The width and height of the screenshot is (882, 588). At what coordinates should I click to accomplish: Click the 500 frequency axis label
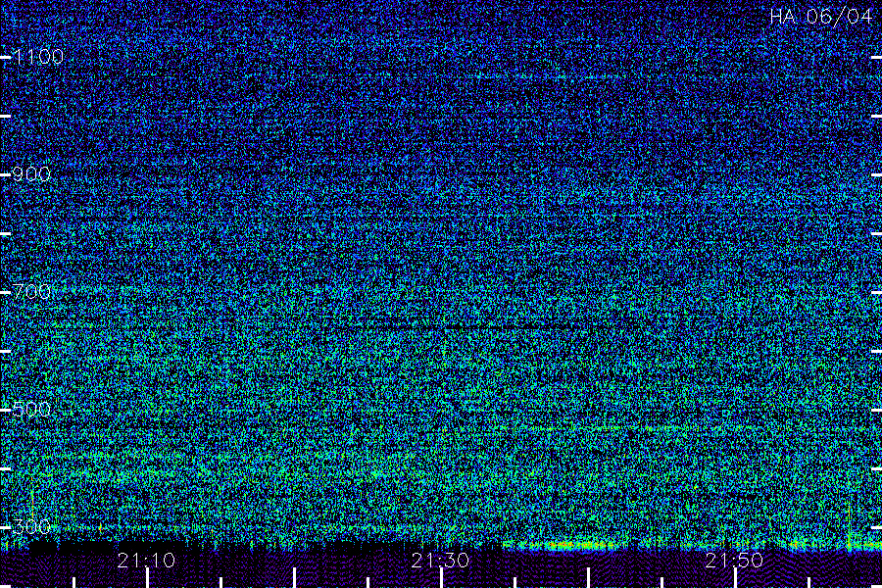[31, 409]
